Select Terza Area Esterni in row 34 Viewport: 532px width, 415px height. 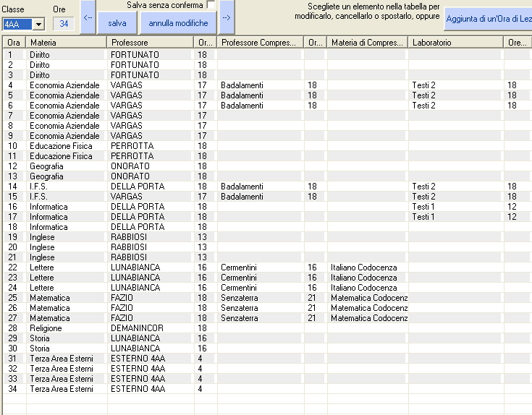click(62, 389)
